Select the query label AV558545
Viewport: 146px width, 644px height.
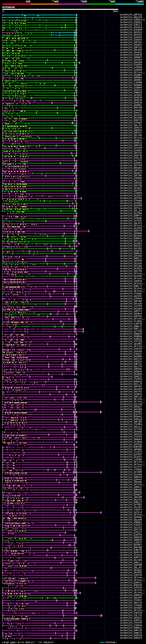8,7
